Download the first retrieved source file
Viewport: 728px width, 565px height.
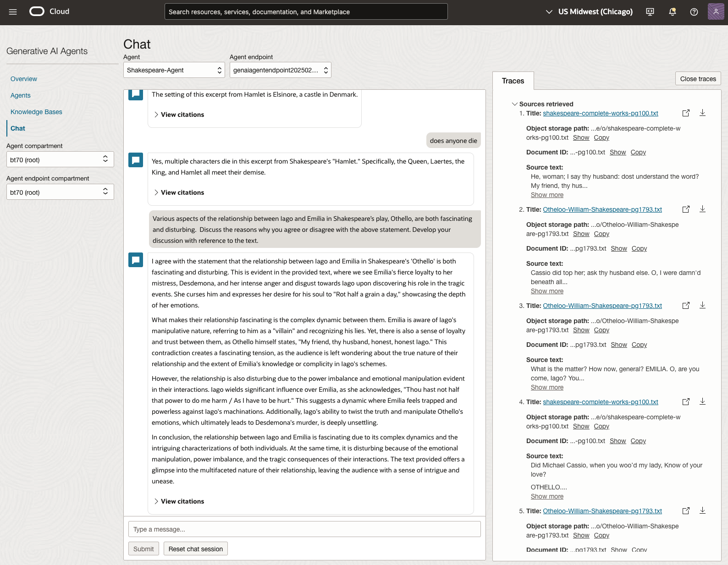pyautogui.click(x=702, y=113)
